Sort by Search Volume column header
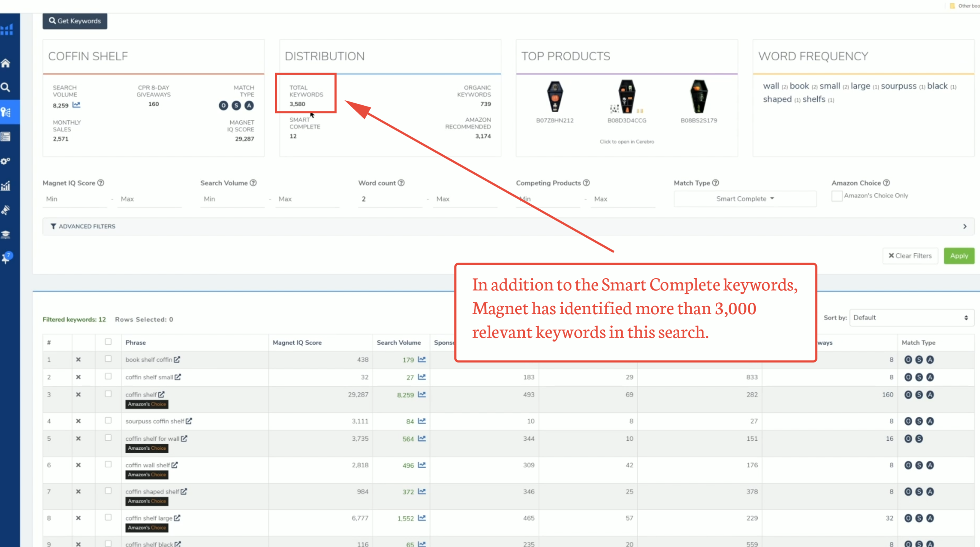This screenshot has height=547, width=980. click(x=399, y=343)
